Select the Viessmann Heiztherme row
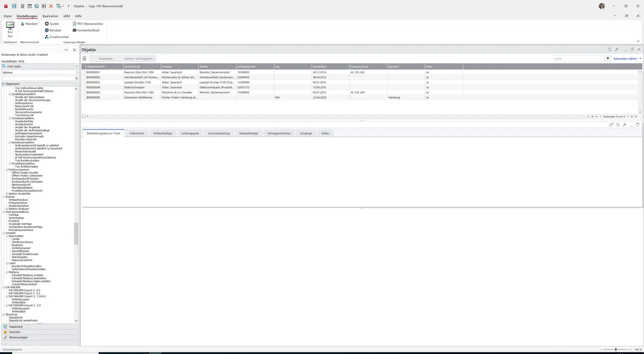 pos(361,98)
